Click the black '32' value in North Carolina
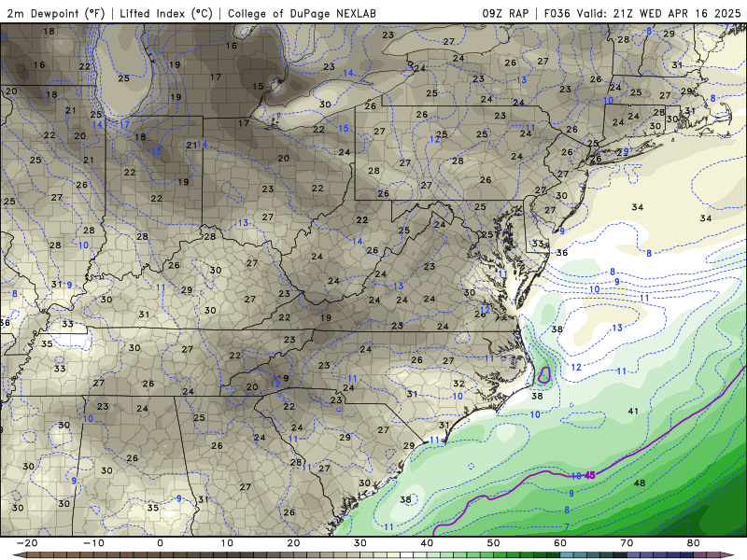The width and height of the screenshot is (747, 560). pos(458,384)
